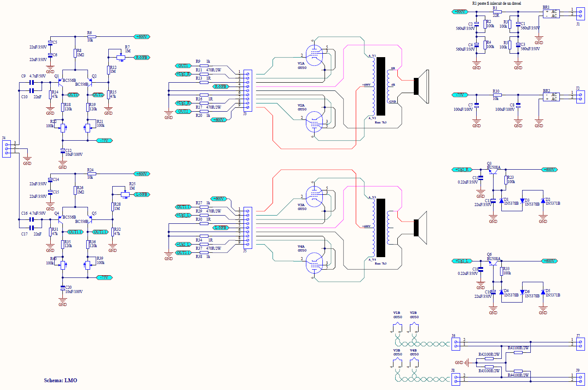Click the D1 1N5378B zener diode
Image resolution: width=588 pixels, height=390 pixels.
[x=501, y=200]
